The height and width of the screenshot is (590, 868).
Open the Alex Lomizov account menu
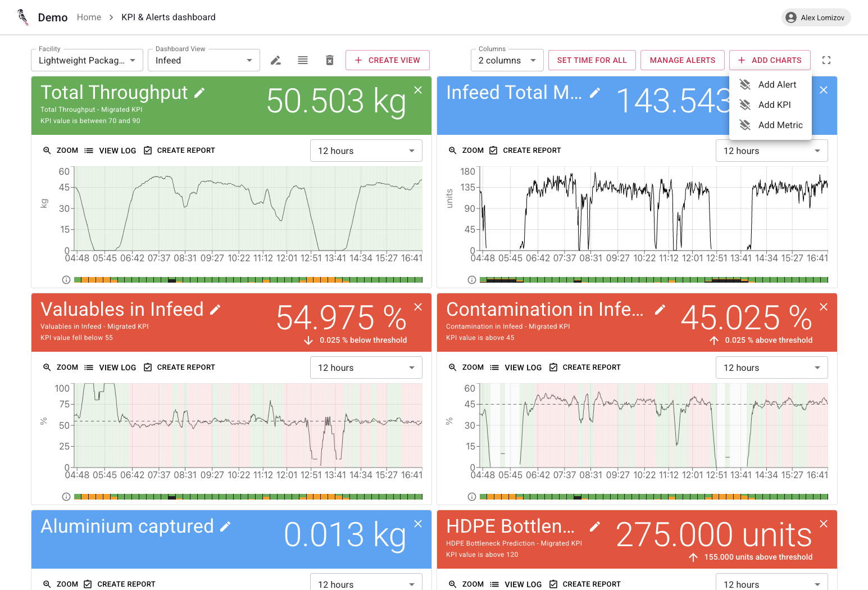815,17
